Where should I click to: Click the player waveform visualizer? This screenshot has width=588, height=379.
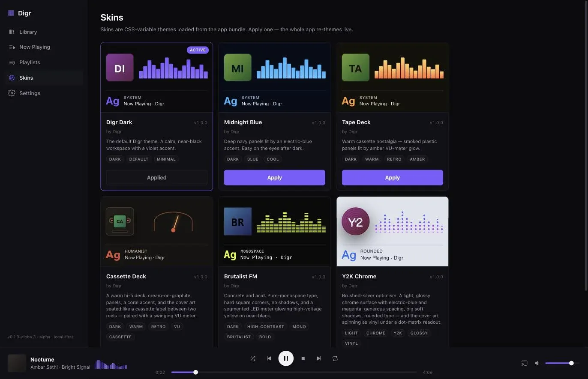pyautogui.click(x=111, y=364)
